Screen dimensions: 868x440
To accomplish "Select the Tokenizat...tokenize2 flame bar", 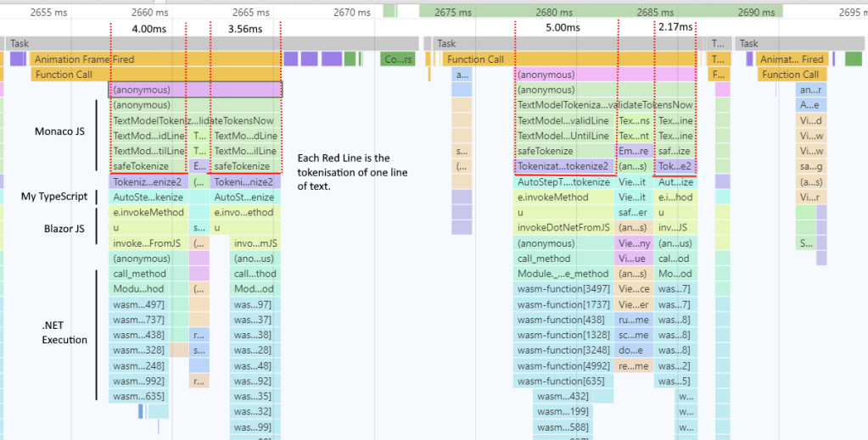I will click(x=563, y=166).
